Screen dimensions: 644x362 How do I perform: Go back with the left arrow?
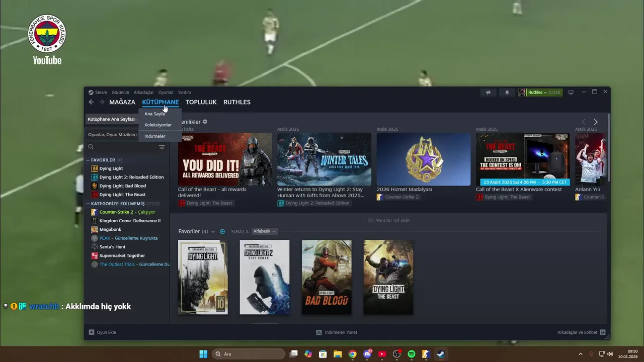91,102
